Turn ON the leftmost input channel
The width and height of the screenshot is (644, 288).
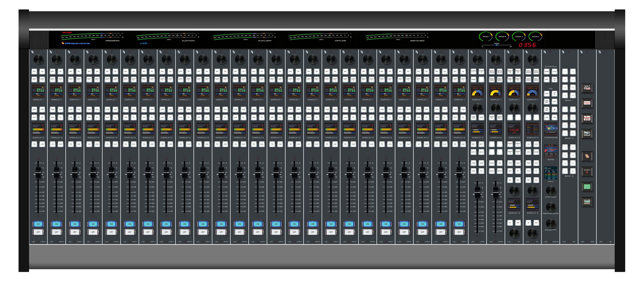pos(38,224)
